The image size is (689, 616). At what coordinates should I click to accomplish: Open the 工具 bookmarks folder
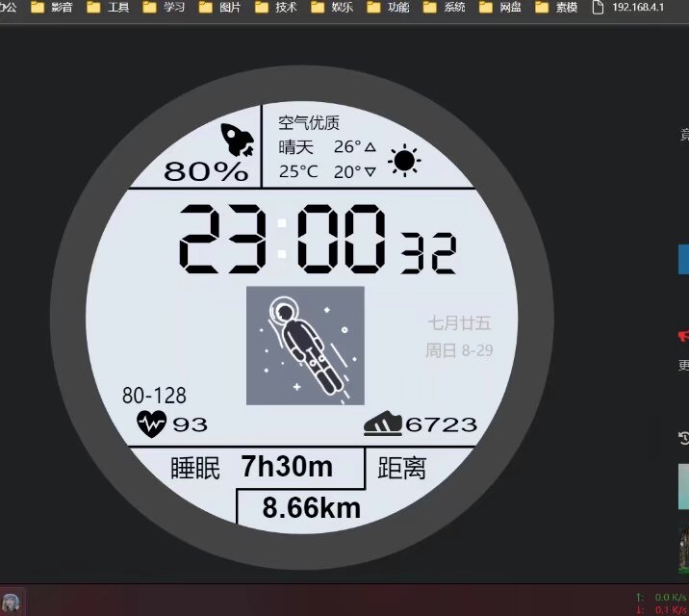click(110, 8)
